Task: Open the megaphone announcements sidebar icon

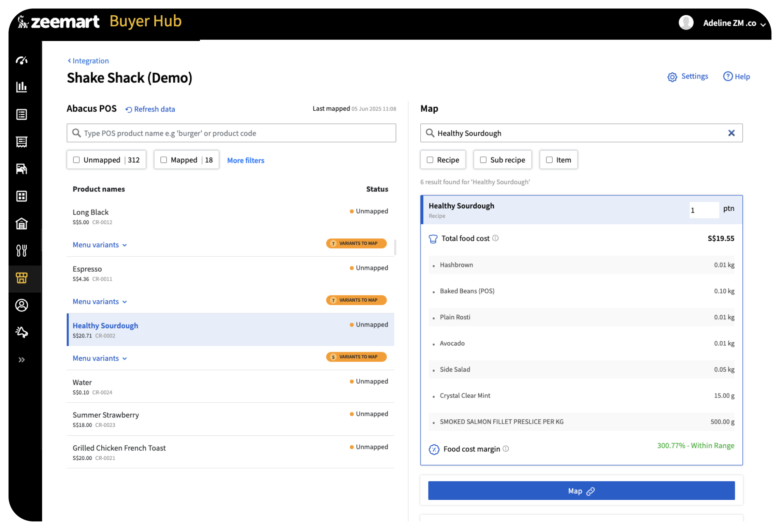Action: [x=21, y=332]
